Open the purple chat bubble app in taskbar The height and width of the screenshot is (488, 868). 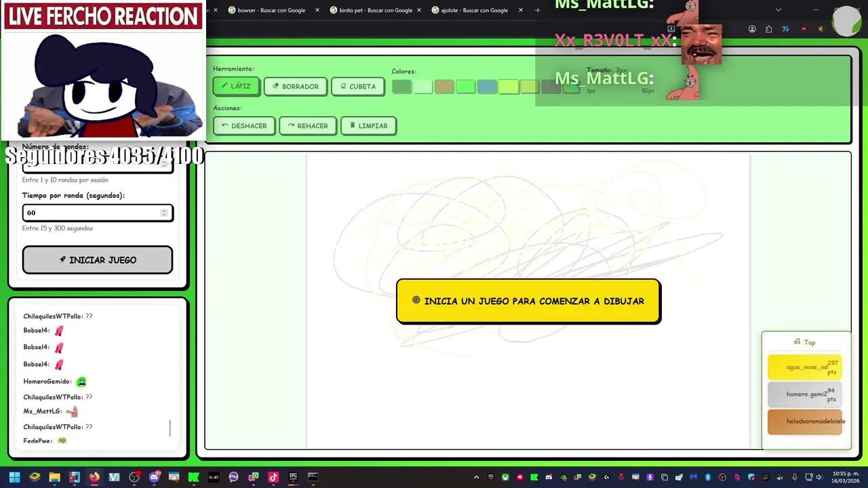pyautogui.click(x=233, y=477)
